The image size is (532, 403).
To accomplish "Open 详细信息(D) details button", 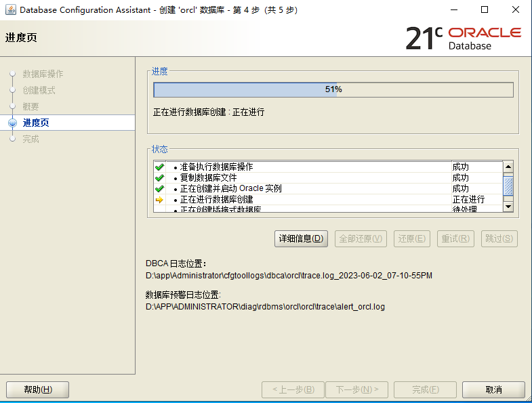I will pos(301,239).
